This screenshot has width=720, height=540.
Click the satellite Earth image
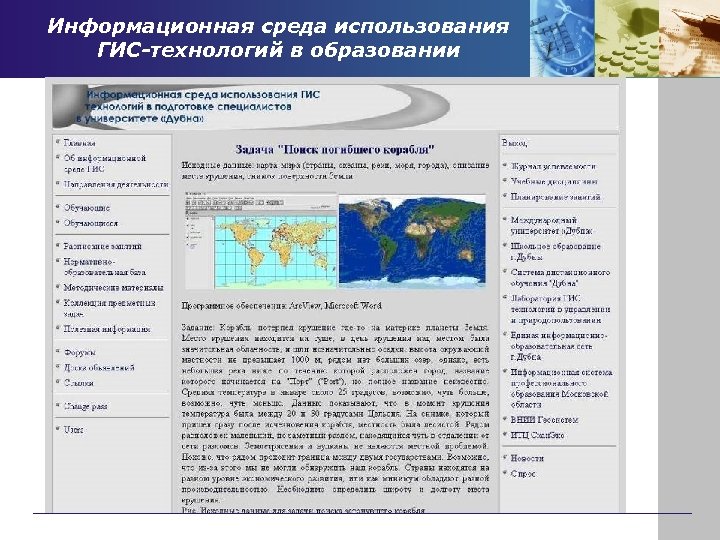[x=412, y=241]
